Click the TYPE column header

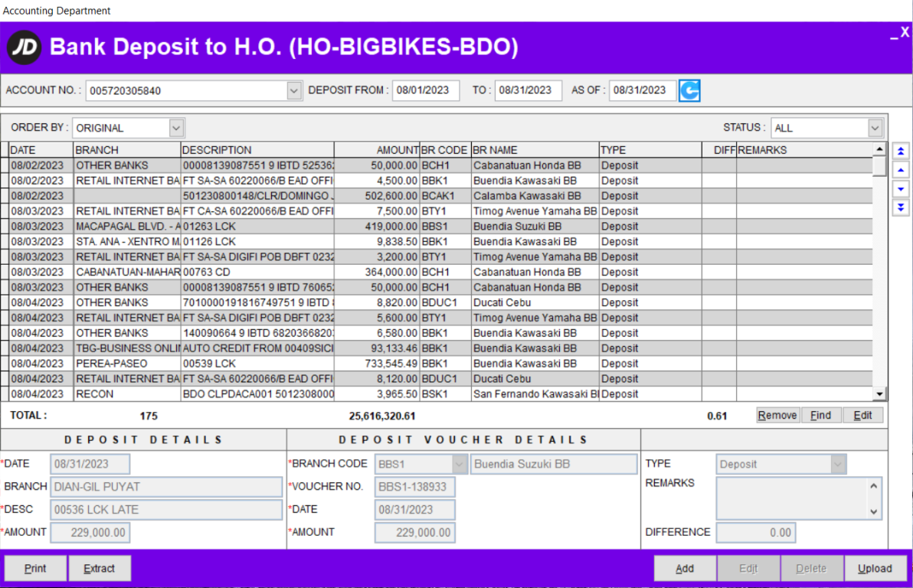[650, 150]
